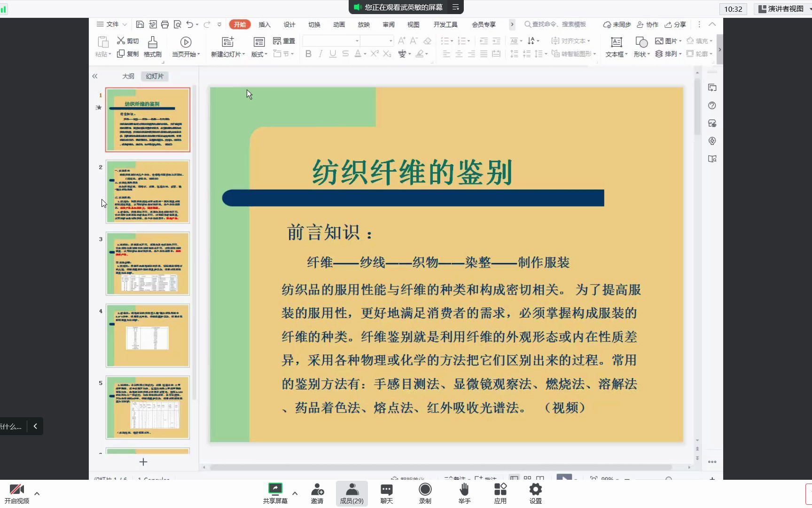The image size is (812, 508).
Task: Open meeting Settings (设置) gear
Action: pos(535,493)
